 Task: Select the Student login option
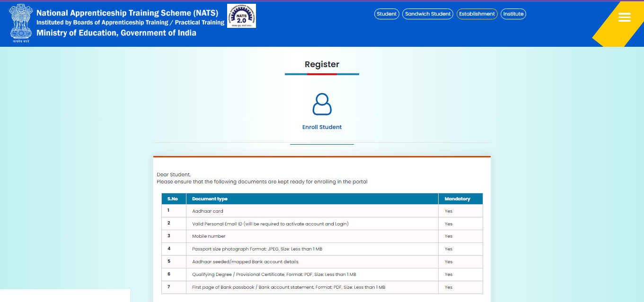point(387,14)
